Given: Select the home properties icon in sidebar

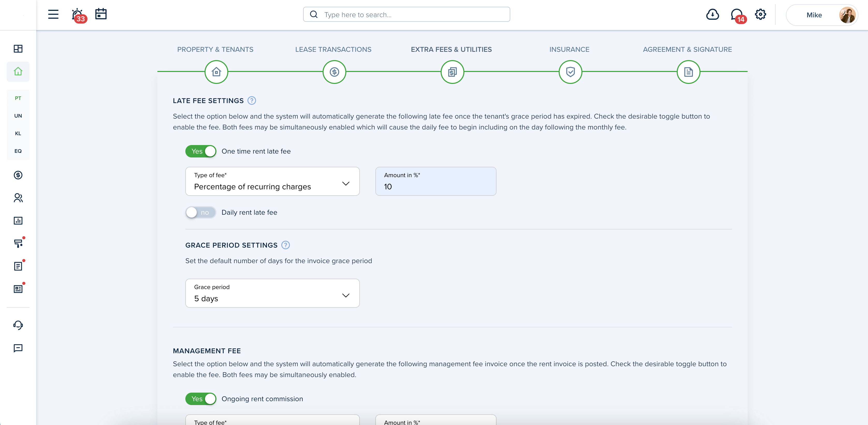Looking at the screenshot, I should pos(18,71).
